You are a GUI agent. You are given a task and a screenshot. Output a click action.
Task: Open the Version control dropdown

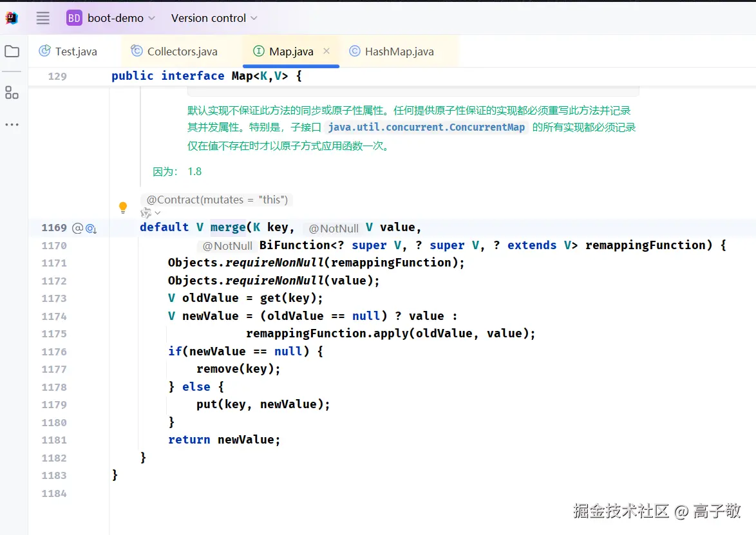pos(214,18)
